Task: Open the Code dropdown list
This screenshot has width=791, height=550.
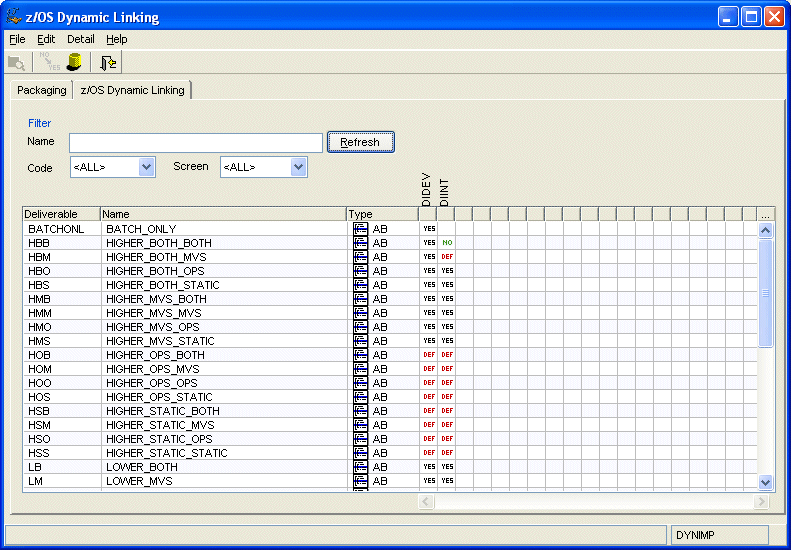Action: pos(147,167)
